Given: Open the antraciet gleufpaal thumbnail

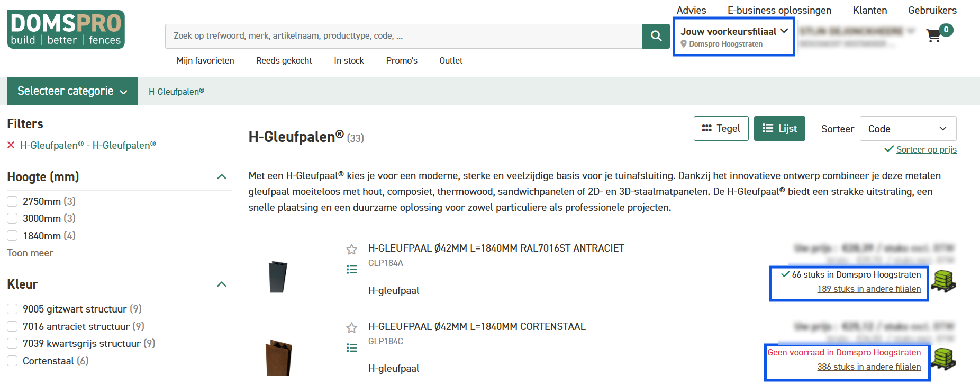Looking at the screenshot, I should [278, 277].
